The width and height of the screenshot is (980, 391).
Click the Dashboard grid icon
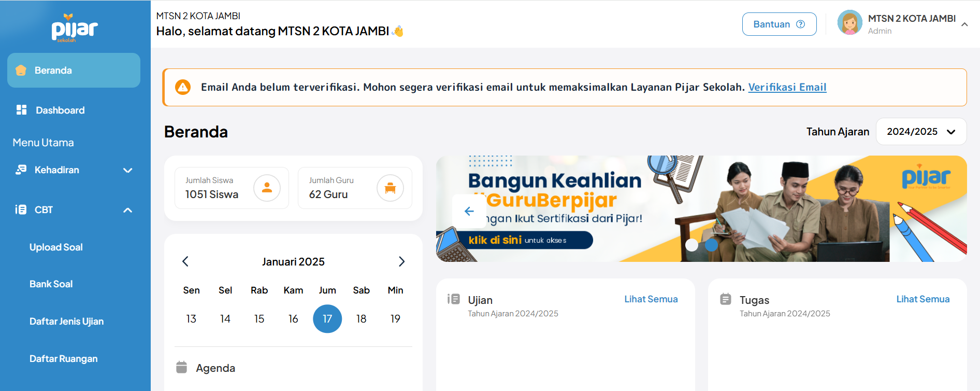[21, 110]
